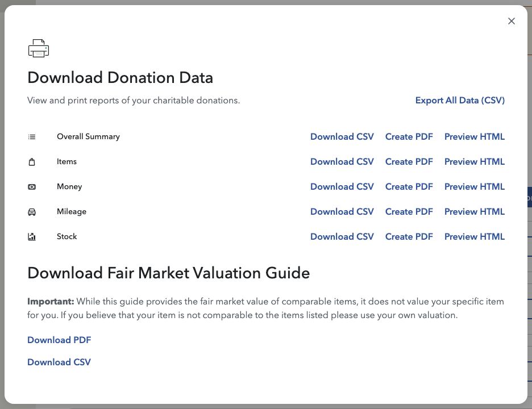Download Fair Market Valuation Guide CSV

tap(59, 362)
